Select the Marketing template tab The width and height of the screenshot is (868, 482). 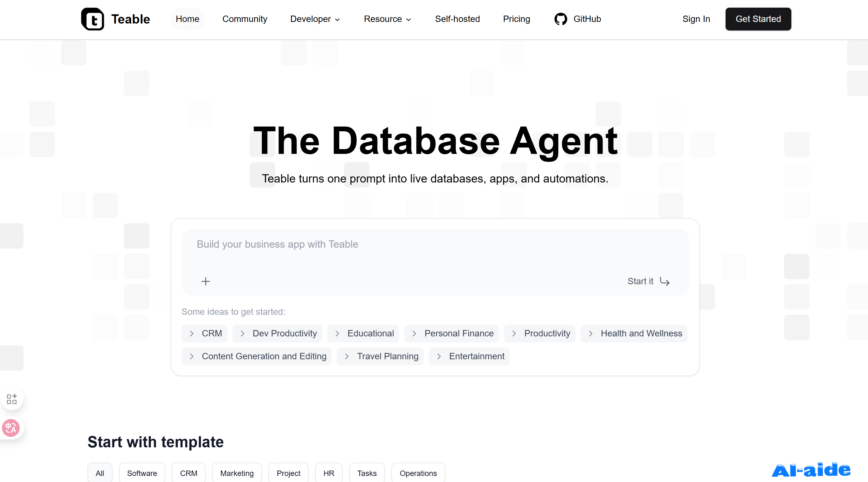(x=237, y=473)
